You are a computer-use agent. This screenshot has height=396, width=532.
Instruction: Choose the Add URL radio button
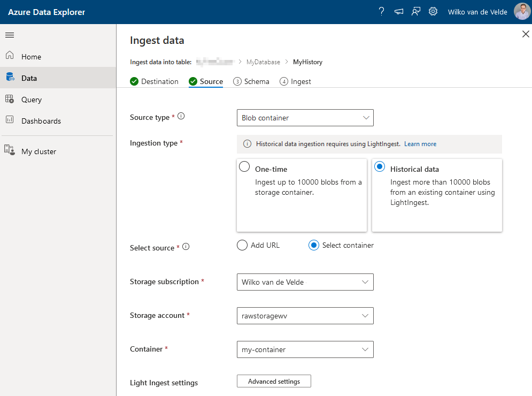coord(242,245)
